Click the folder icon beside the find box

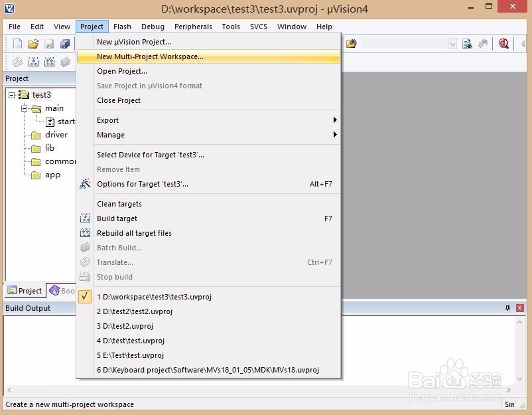[x=351, y=43]
